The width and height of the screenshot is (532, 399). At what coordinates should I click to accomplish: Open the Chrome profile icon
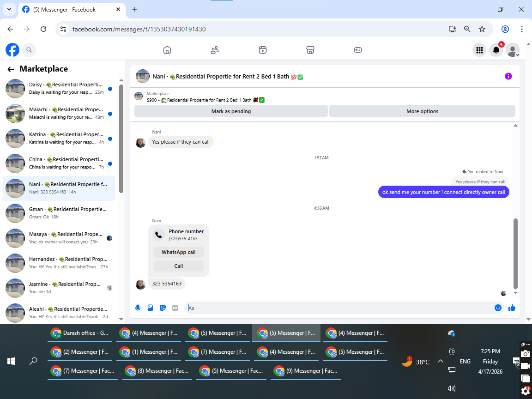tap(505, 29)
